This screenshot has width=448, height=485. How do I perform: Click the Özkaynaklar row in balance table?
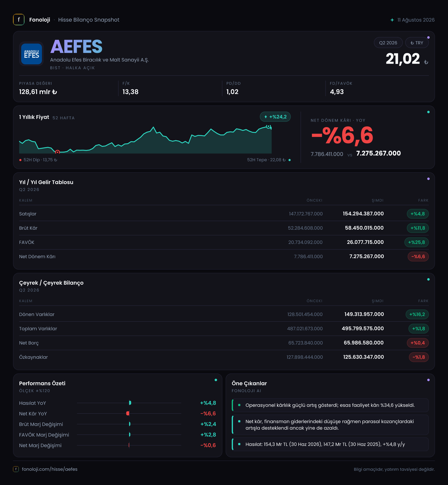pyautogui.click(x=224, y=357)
